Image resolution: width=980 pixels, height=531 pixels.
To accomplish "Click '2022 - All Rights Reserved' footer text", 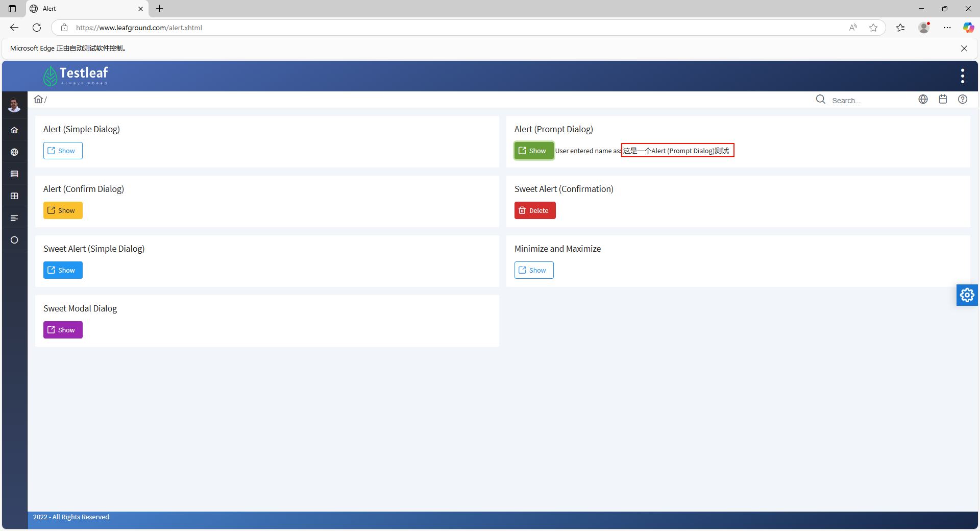I will coord(71,517).
